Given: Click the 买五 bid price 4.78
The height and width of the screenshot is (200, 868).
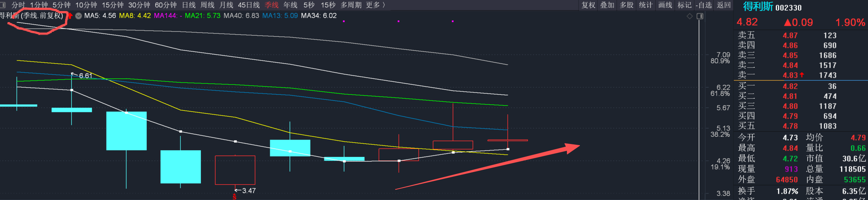Looking at the screenshot, I should [x=790, y=126].
